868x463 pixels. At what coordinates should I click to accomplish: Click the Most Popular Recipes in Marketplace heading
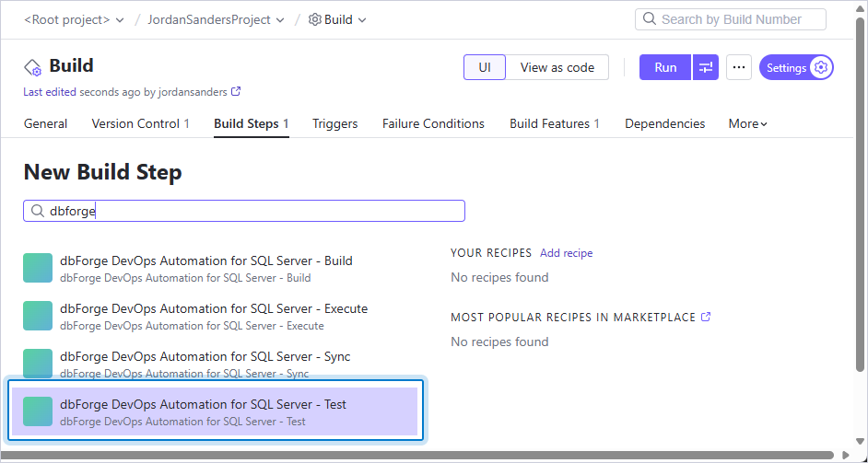click(573, 318)
